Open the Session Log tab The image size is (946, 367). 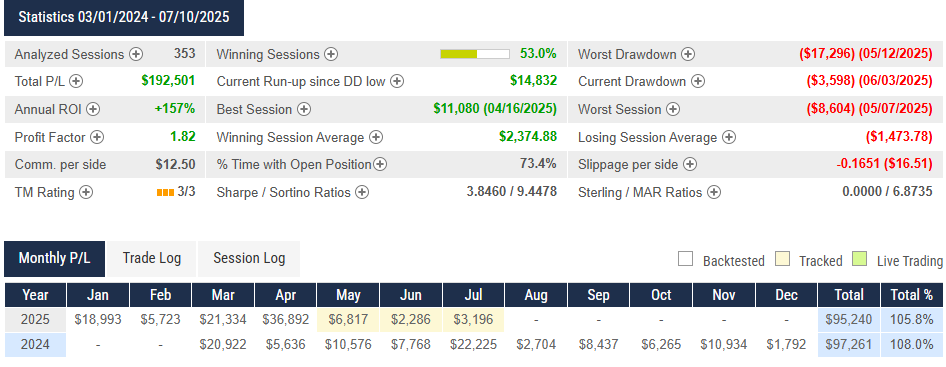(x=249, y=258)
